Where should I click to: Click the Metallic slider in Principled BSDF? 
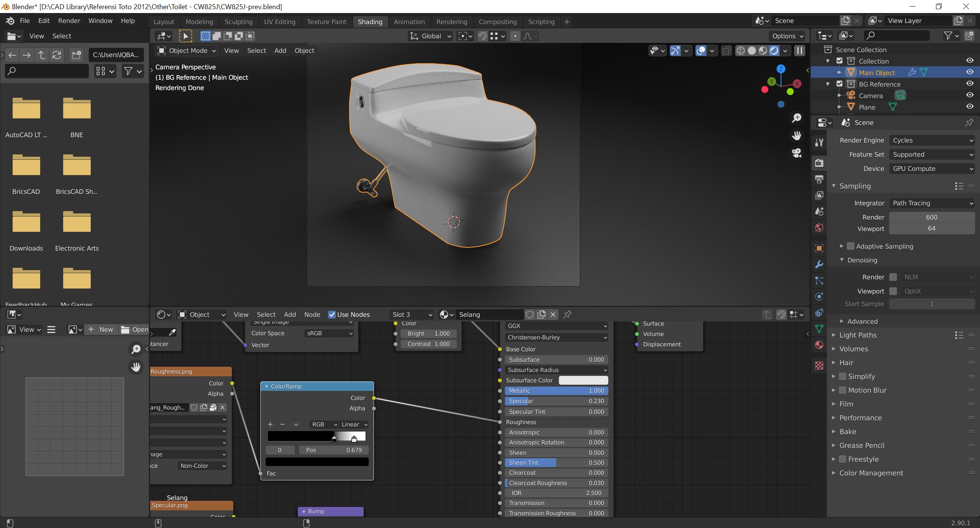pyautogui.click(x=556, y=391)
